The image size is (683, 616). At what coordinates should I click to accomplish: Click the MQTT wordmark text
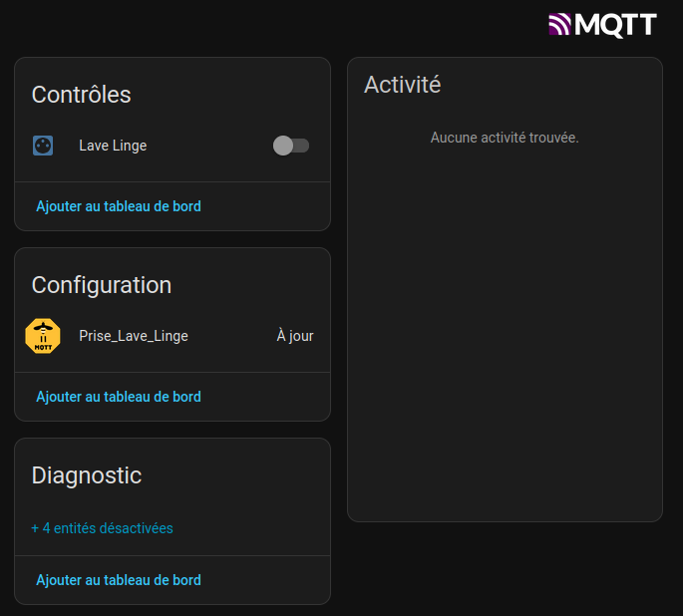tap(616, 24)
